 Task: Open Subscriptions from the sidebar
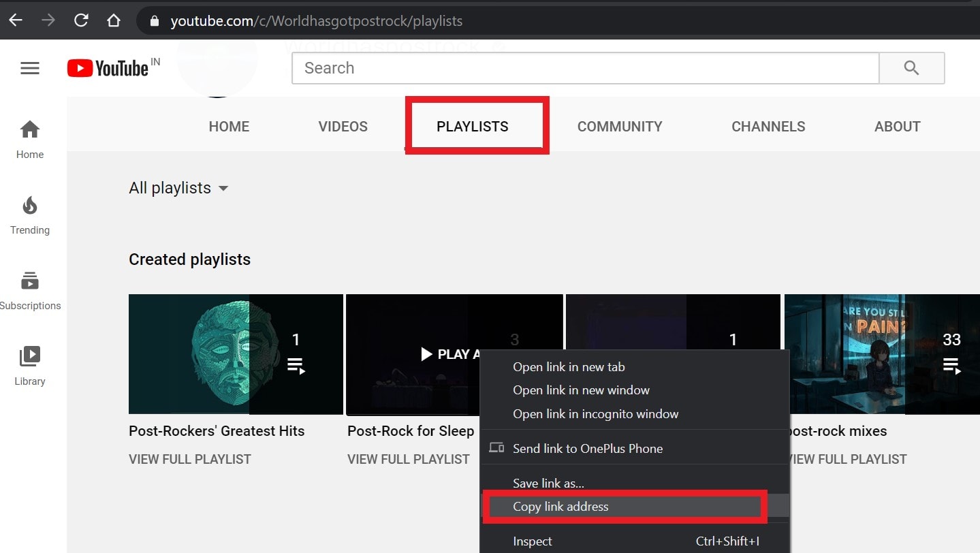point(29,287)
